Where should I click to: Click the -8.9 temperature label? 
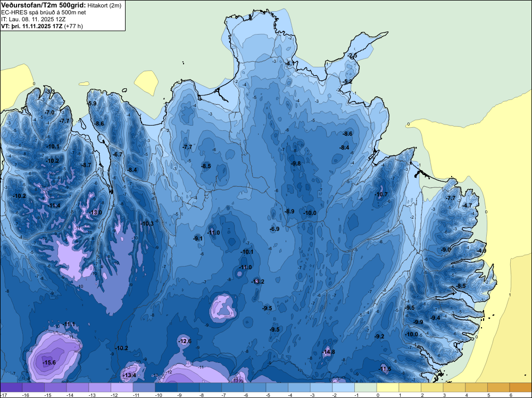coord(289,211)
